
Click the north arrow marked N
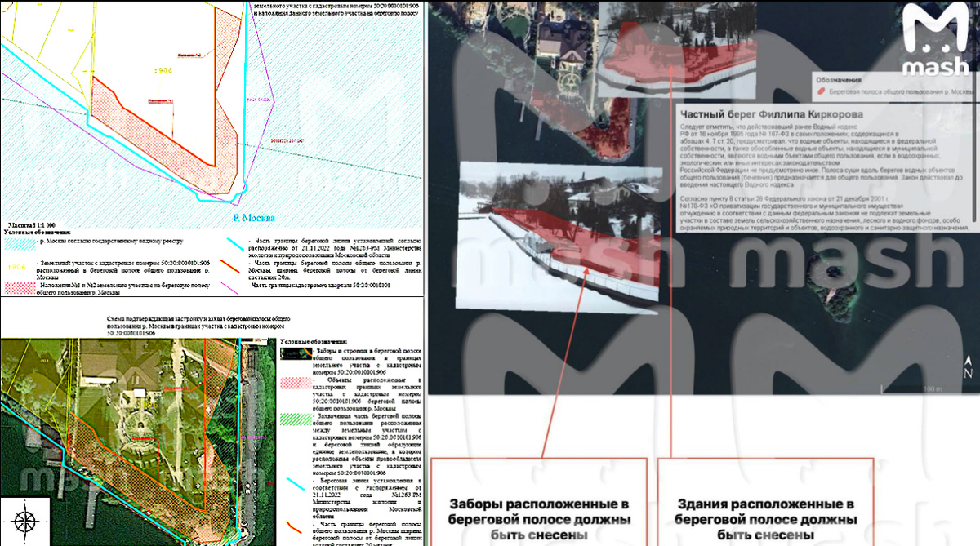click(x=967, y=366)
